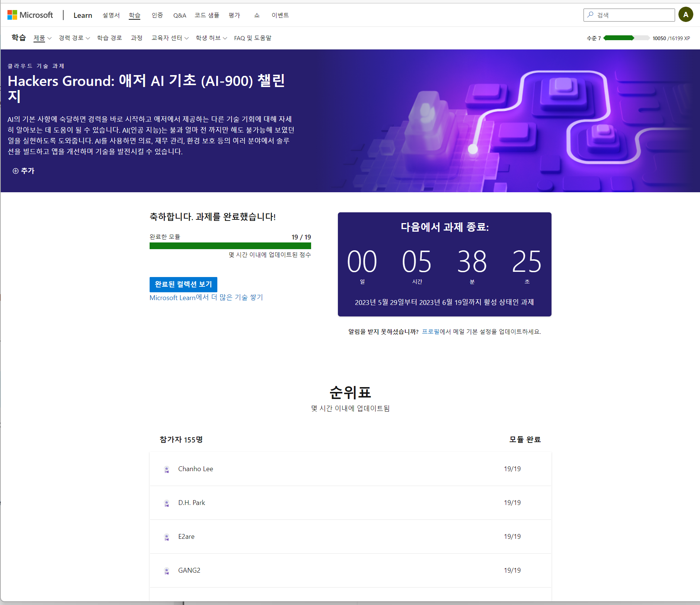Open the Q&A menu item
Viewport: 700px width, 605px height.
click(180, 15)
